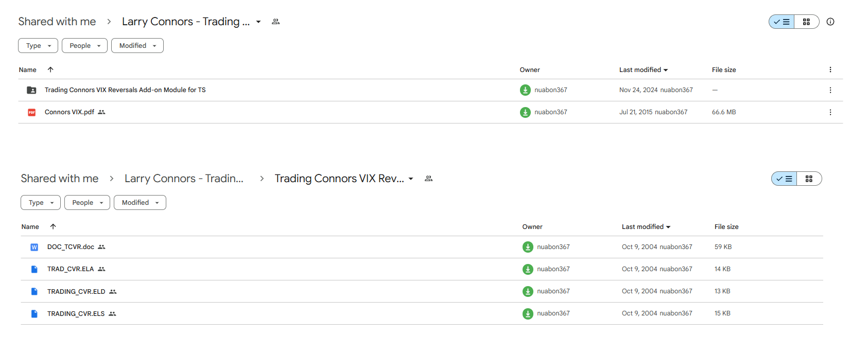Open the Type filter in the upper pane
The image size is (868, 353).
click(38, 46)
